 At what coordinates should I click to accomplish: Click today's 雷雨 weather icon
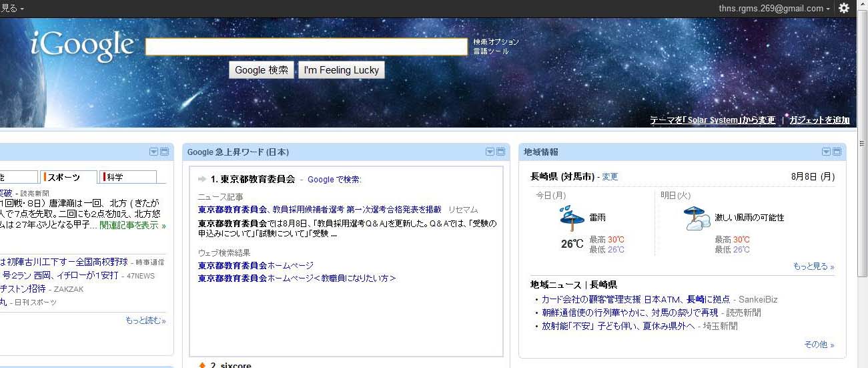[572, 218]
